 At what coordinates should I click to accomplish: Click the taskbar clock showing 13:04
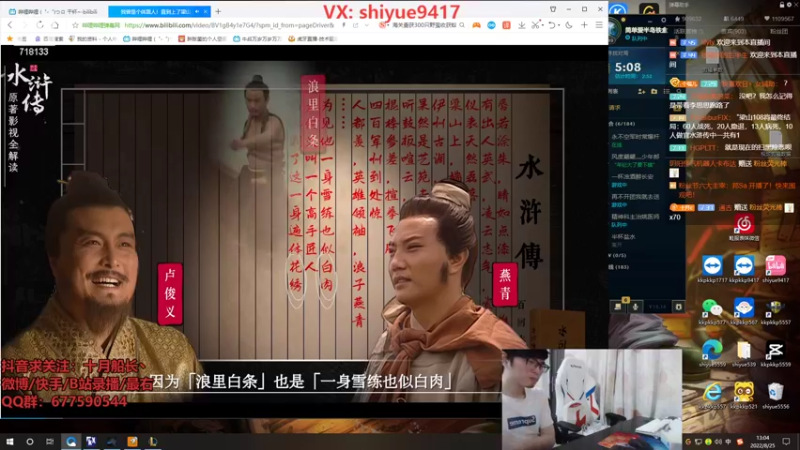point(762,441)
